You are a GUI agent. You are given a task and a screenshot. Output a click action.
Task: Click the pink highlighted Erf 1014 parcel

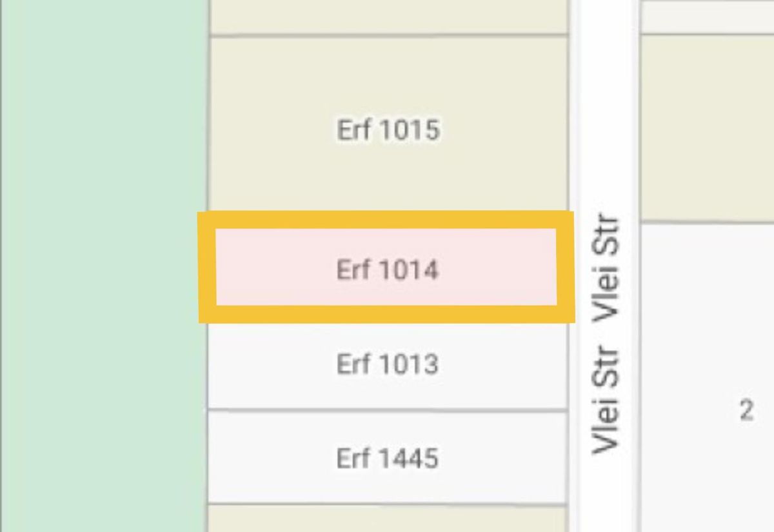pos(386,266)
